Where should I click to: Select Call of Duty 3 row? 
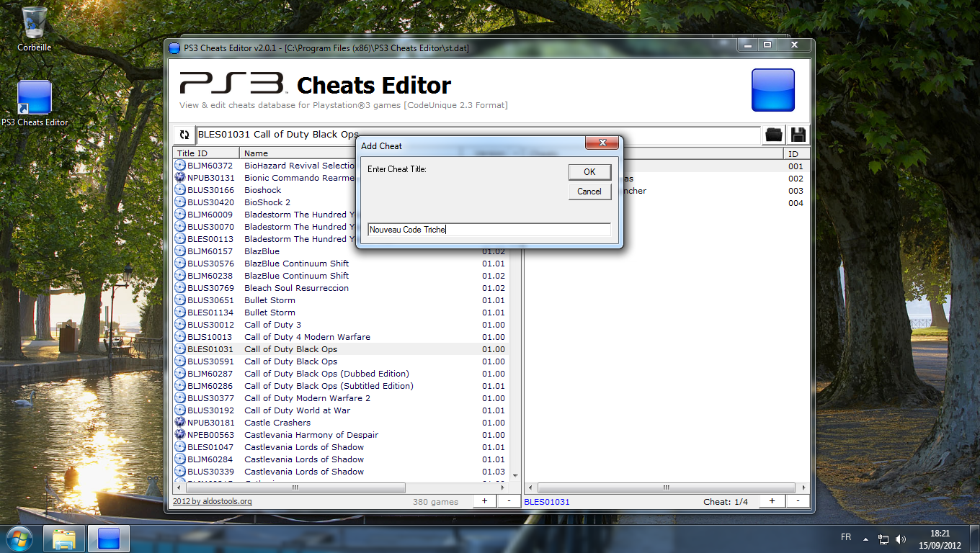click(x=341, y=325)
